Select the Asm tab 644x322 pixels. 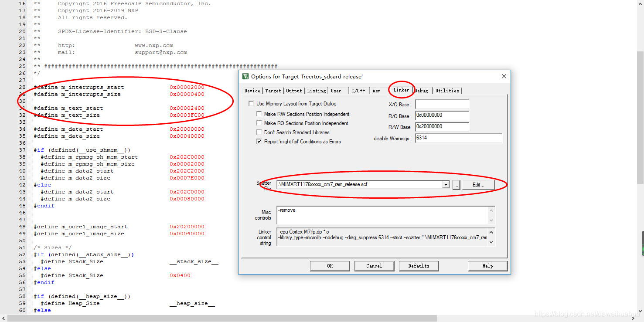(x=377, y=91)
